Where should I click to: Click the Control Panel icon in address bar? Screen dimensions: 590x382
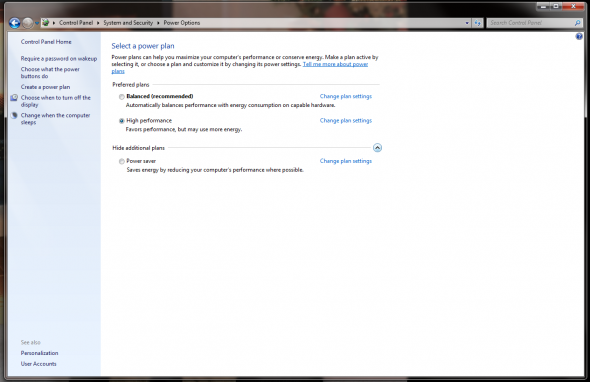(x=46, y=23)
